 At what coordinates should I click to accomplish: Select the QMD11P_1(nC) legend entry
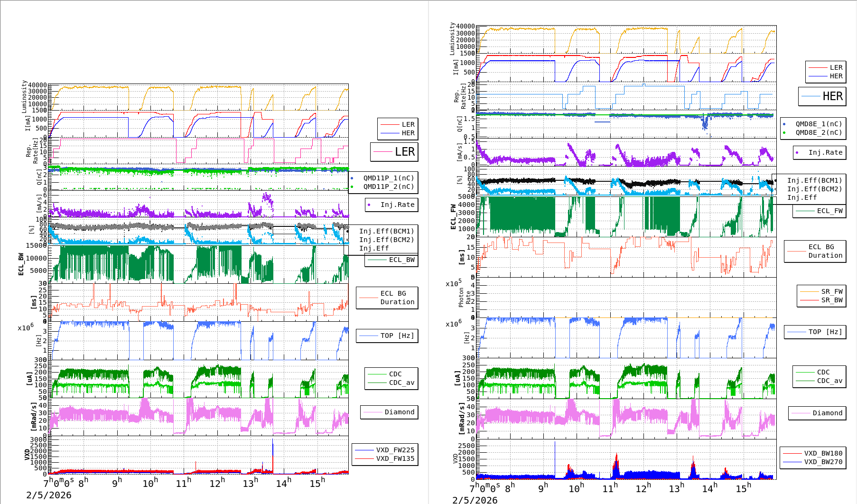(x=383, y=178)
